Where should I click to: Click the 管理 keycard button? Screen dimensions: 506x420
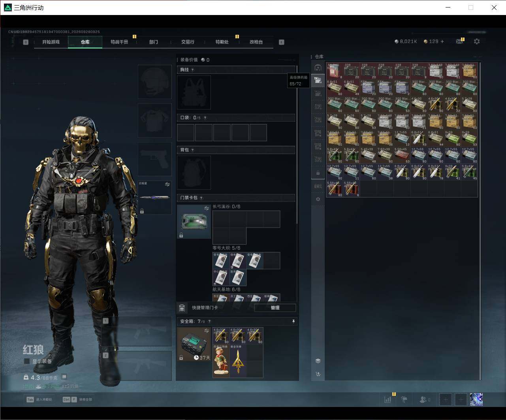(x=275, y=308)
